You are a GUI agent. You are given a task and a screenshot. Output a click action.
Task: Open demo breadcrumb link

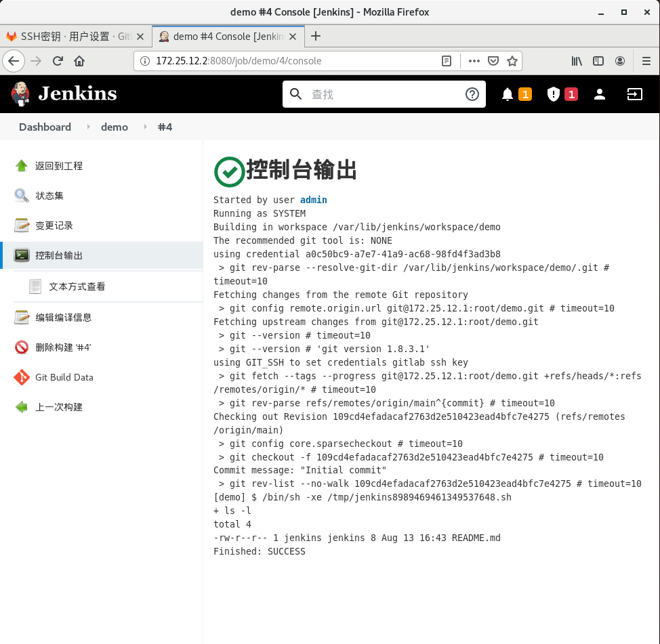click(115, 127)
